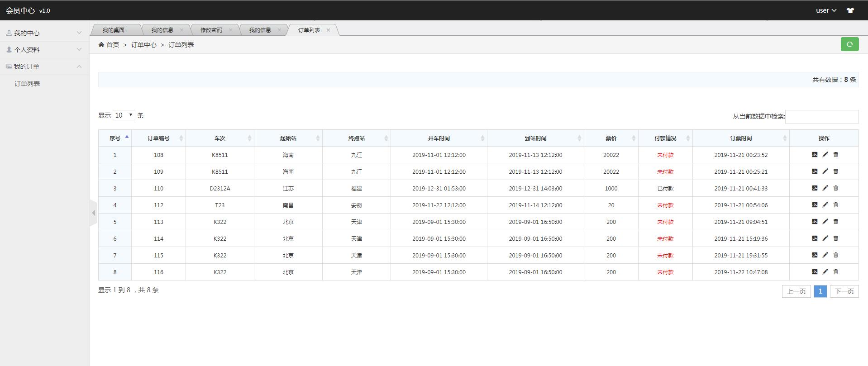Edit order 115 with pencil icon
Screen dimensions: 868x366
pos(825,255)
